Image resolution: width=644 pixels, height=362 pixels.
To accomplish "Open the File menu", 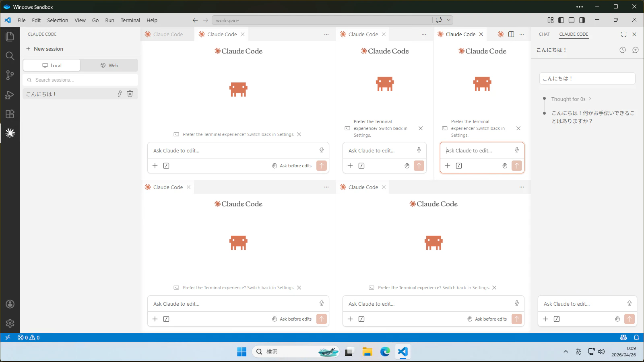I will [22, 20].
